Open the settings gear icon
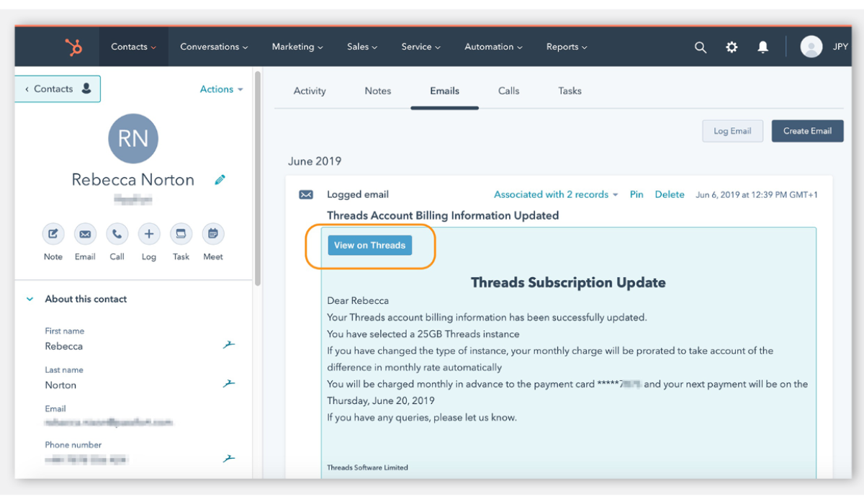Image resolution: width=864 pixels, height=504 pixels. tap(732, 48)
